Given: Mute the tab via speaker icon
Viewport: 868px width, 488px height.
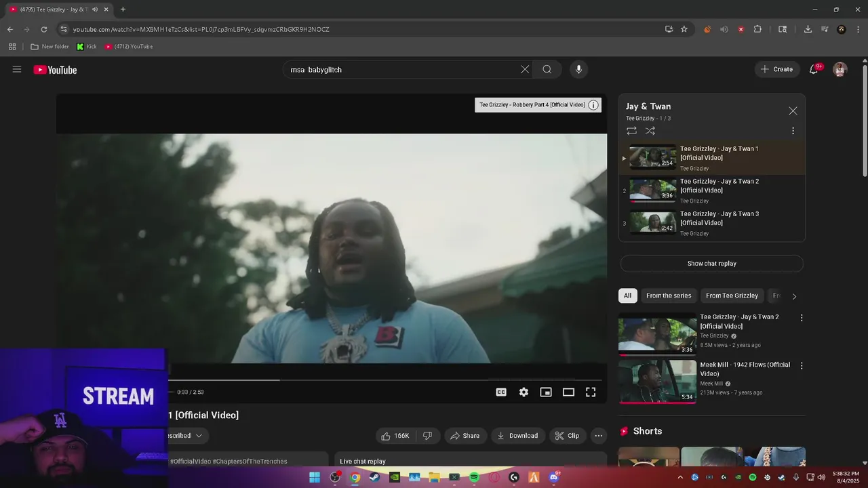Looking at the screenshot, I should (95, 9).
